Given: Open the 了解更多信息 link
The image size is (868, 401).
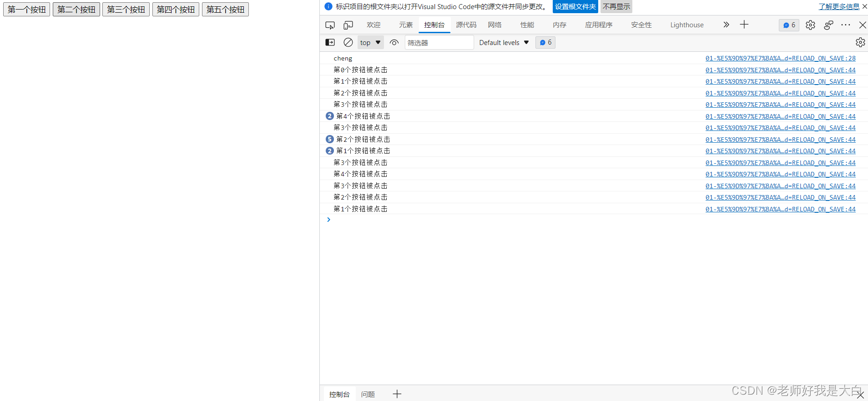Looking at the screenshot, I should click(839, 6).
